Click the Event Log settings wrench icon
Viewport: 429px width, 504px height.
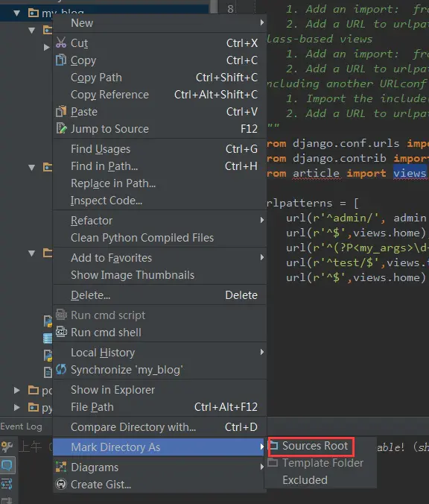tap(7, 446)
